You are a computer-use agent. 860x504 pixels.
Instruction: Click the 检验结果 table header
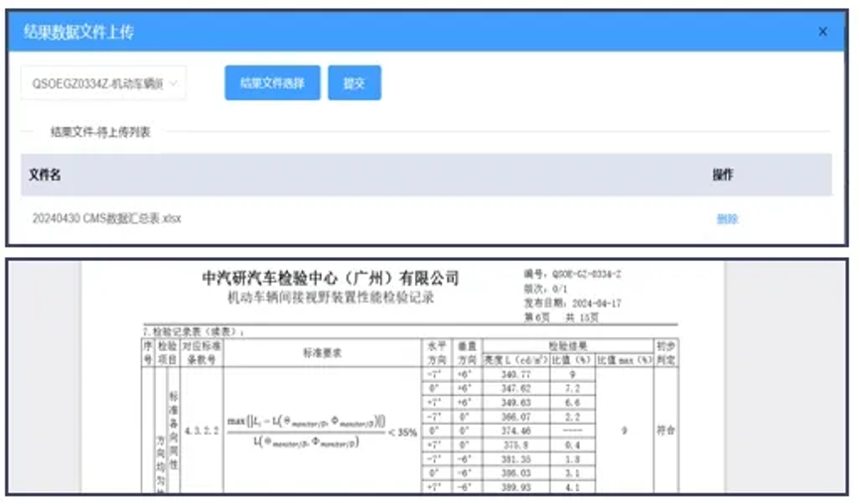[x=568, y=345]
